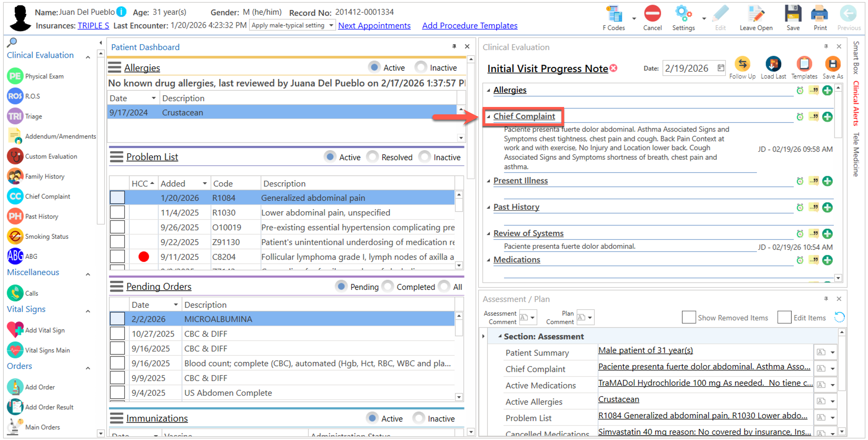The width and height of the screenshot is (868, 440).
Task: Open the Tele Medicine side tab
Action: (x=856, y=154)
